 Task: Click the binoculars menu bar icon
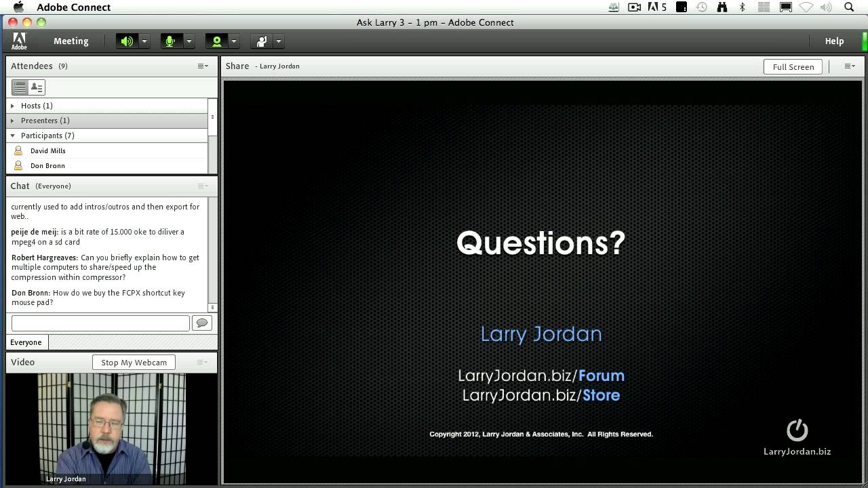click(722, 7)
